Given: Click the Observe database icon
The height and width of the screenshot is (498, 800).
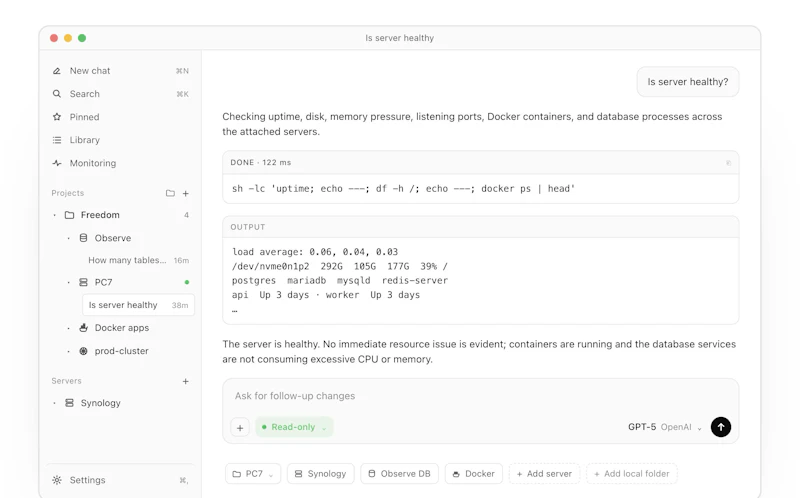Looking at the screenshot, I should 83,238.
